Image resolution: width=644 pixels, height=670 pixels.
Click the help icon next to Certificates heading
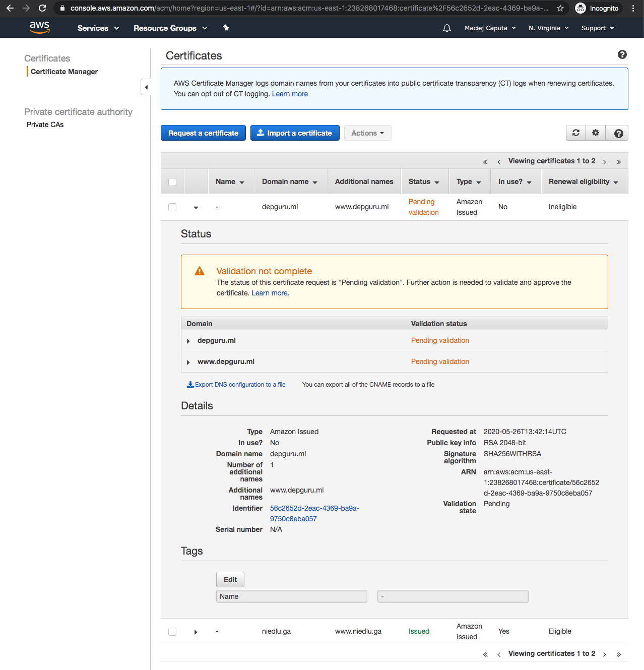coord(622,54)
